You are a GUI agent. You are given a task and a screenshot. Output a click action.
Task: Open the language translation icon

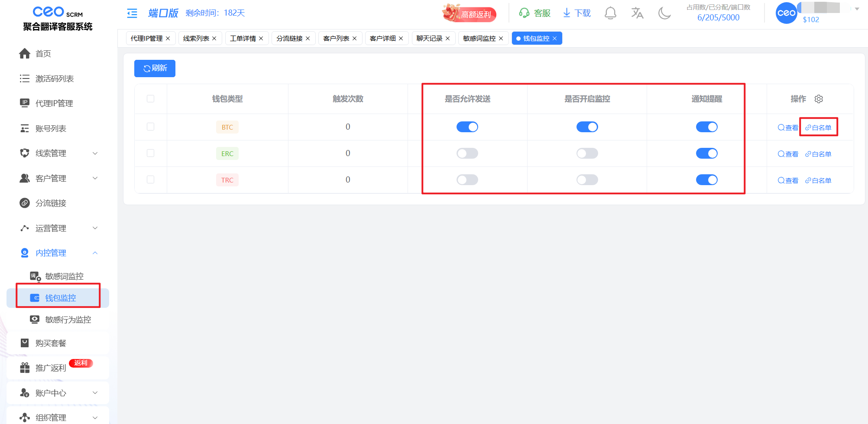637,13
